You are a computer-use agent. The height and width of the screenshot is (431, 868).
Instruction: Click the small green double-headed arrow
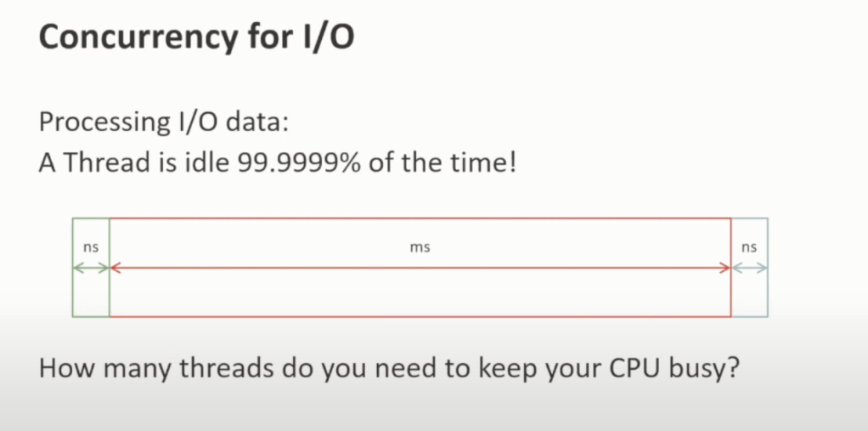[91, 268]
